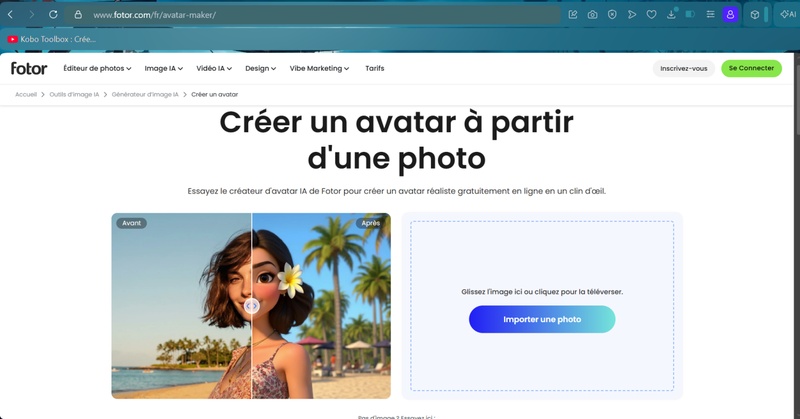Open the easy setup sliders icon
The width and height of the screenshot is (800, 419).
[x=710, y=15]
